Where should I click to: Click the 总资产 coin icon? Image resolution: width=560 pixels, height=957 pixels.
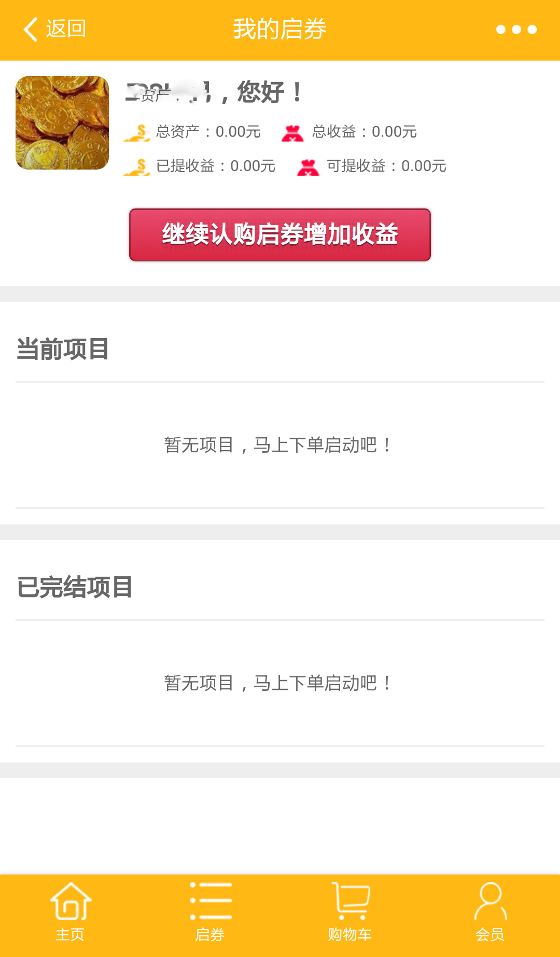(137, 132)
